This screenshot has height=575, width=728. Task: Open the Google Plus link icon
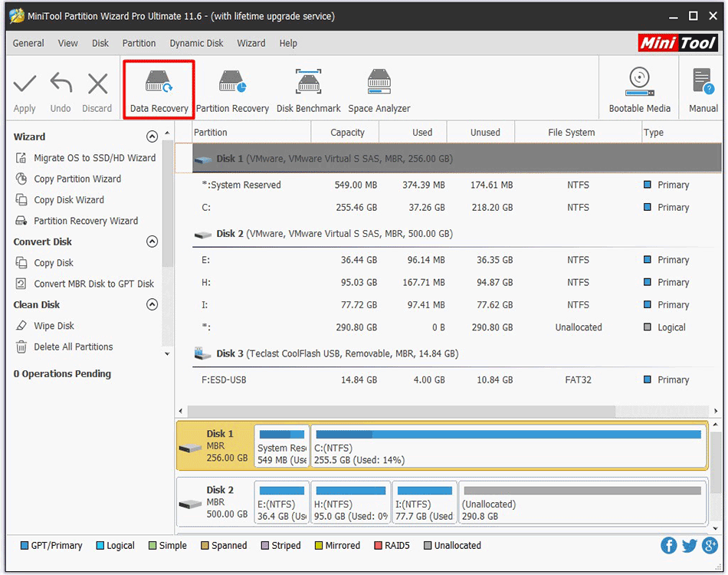click(x=710, y=545)
